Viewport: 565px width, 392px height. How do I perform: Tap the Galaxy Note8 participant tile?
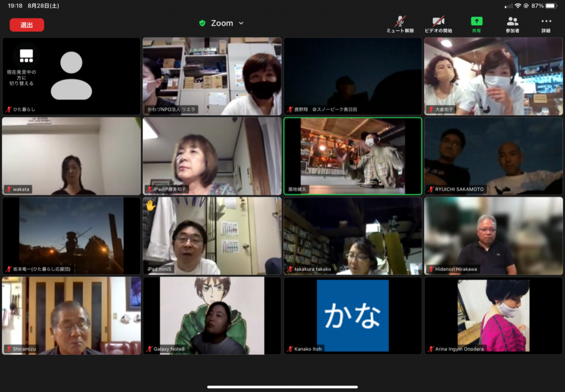212,315
